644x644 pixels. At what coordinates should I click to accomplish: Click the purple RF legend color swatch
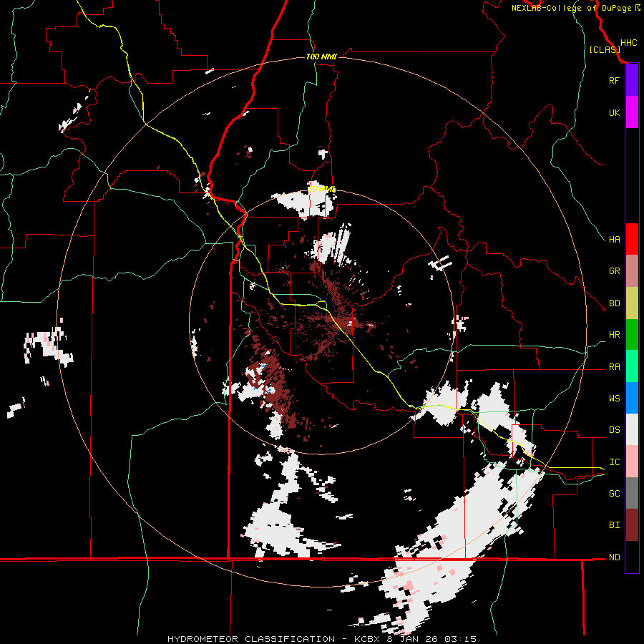click(632, 80)
